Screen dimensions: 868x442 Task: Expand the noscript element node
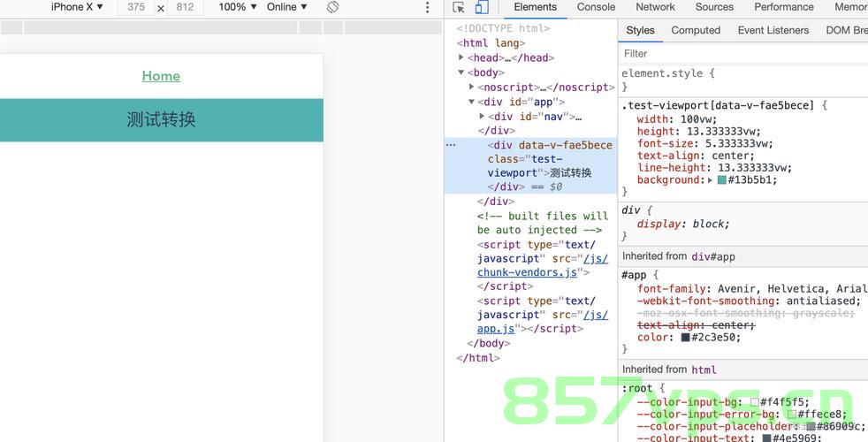[471, 87]
